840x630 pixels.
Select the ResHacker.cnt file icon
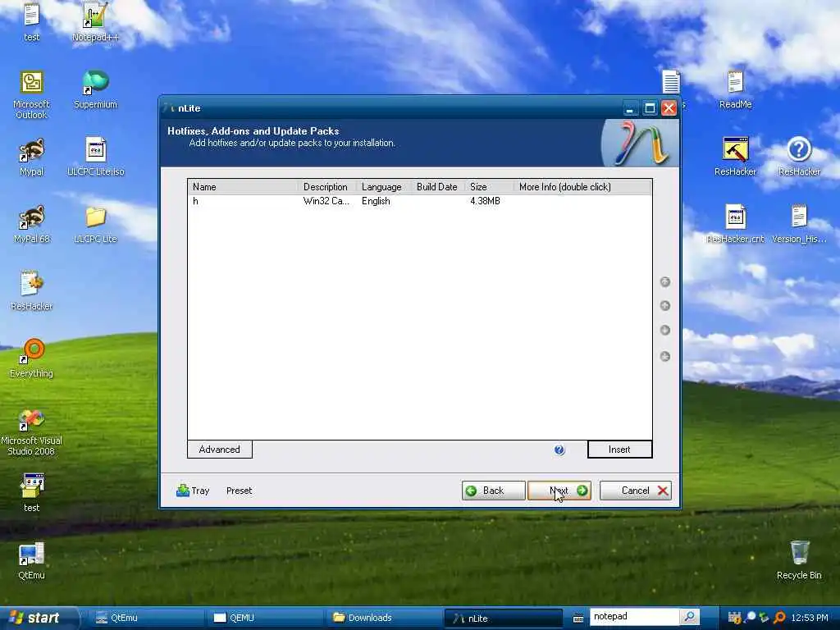[735, 224]
